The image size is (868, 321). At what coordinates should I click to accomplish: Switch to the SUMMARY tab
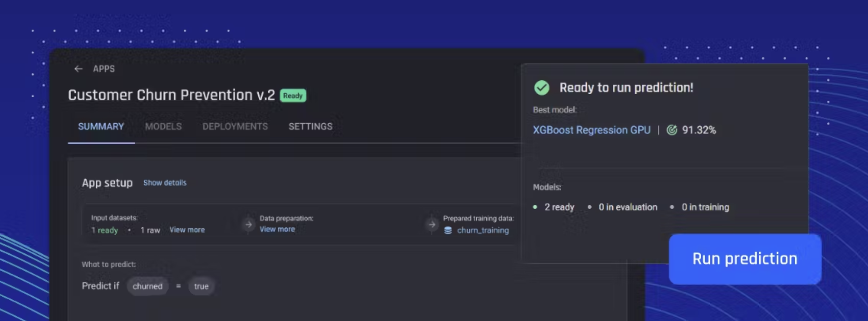[101, 127]
